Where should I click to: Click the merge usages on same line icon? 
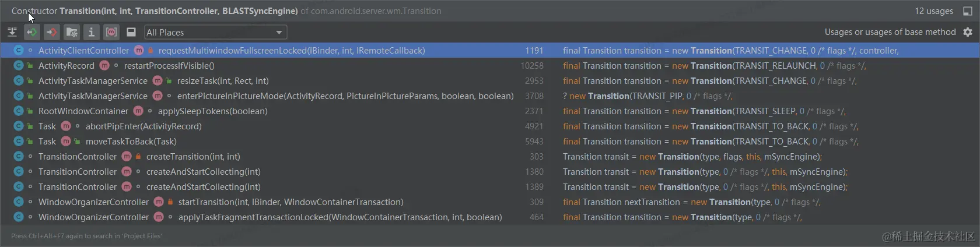point(12,32)
